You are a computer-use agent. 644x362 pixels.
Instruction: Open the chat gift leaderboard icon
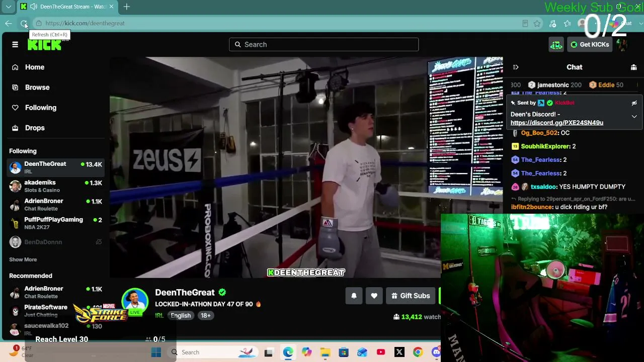[x=634, y=67]
